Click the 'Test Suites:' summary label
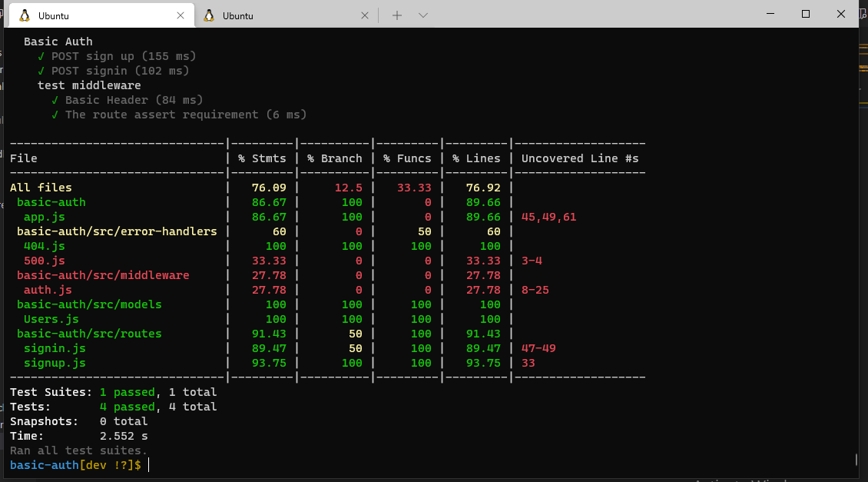 click(51, 392)
